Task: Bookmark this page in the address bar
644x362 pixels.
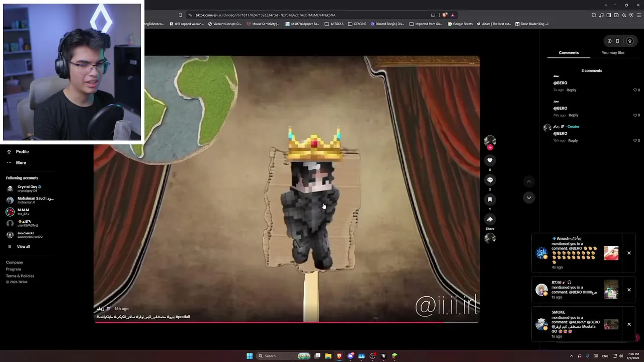Action: 181,15
